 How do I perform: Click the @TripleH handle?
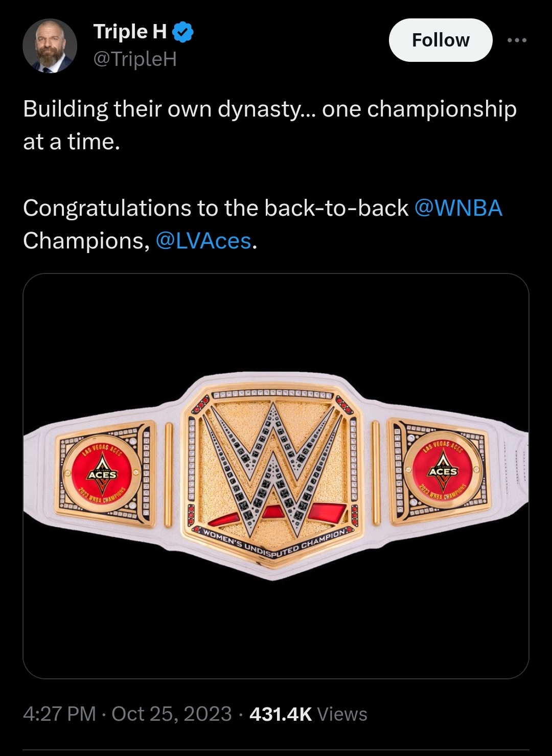pyautogui.click(x=135, y=59)
